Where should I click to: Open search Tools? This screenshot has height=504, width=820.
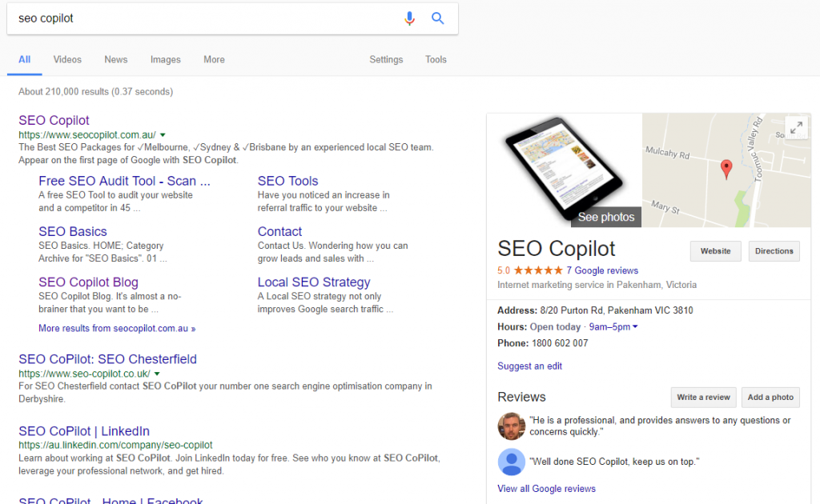(436, 59)
